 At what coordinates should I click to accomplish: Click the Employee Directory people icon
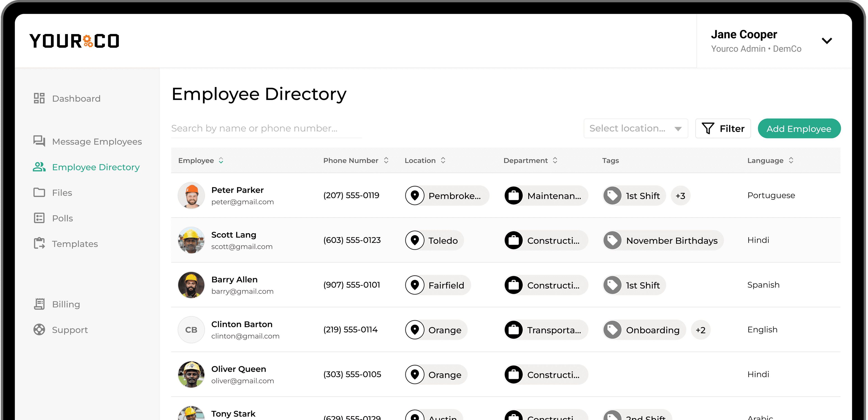point(39,167)
